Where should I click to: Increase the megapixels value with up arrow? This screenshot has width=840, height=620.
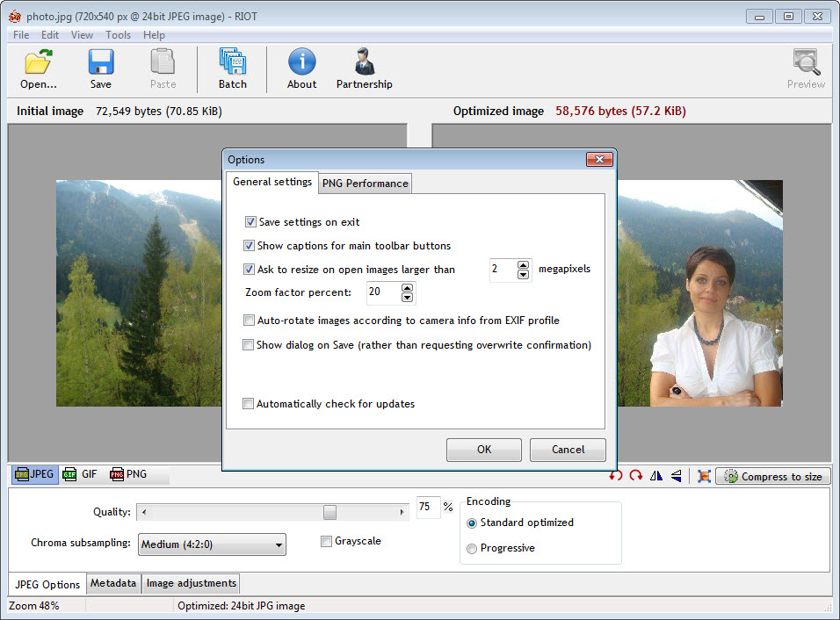pyautogui.click(x=524, y=265)
